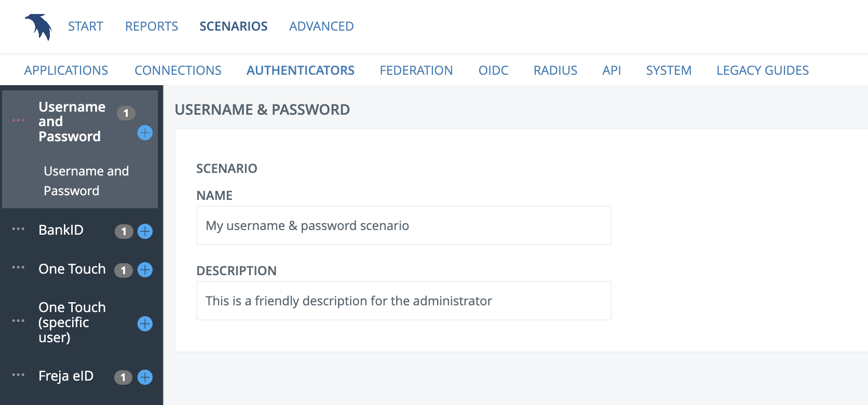The height and width of the screenshot is (405, 868).
Task: Click plus icon next to BankID
Action: (x=145, y=231)
